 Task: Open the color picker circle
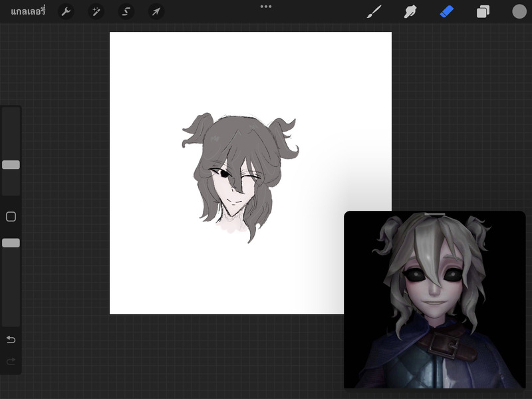tap(519, 11)
